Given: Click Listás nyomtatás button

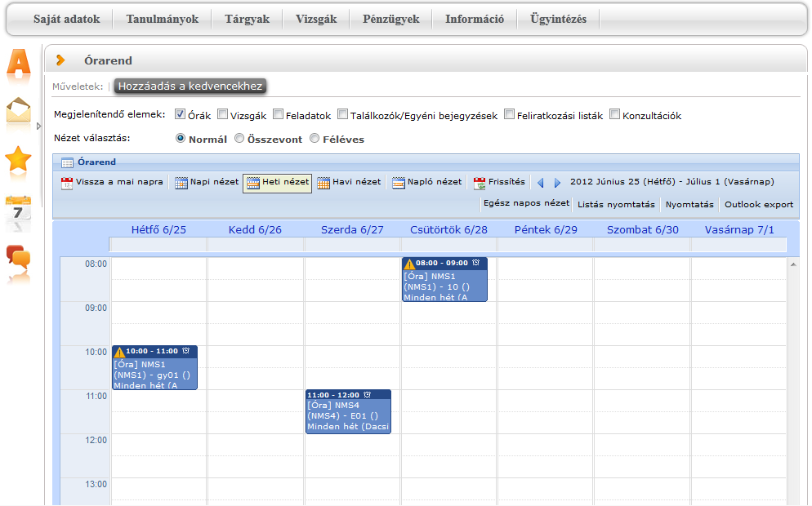Looking at the screenshot, I should 616,204.
